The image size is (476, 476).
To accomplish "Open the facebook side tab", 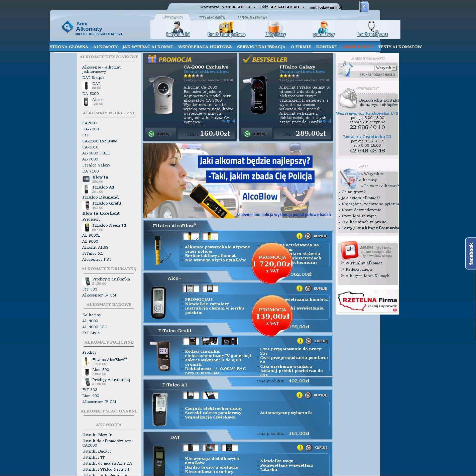I will pos(471,253).
